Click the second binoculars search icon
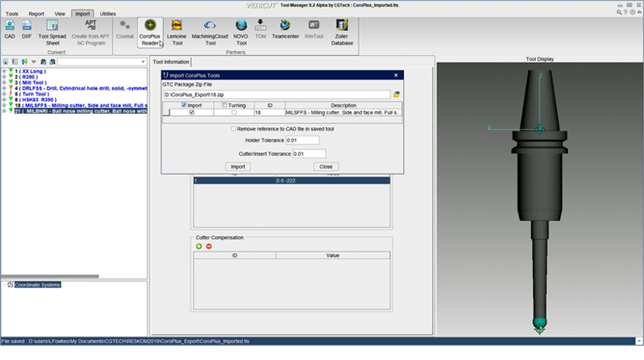Image resolution: width=644 pixels, height=360 pixels. [x=52, y=62]
